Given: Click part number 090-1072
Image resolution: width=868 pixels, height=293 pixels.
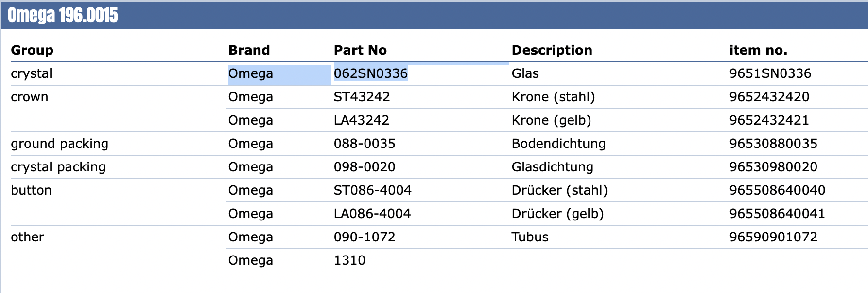Looking at the screenshot, I should click(x=365, y=237).
